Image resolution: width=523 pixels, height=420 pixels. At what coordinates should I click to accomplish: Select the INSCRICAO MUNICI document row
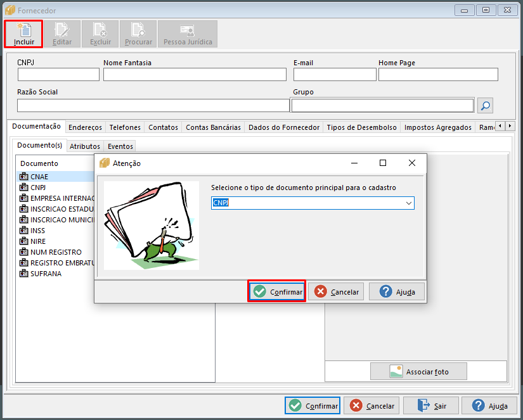[x=56, y=220]
